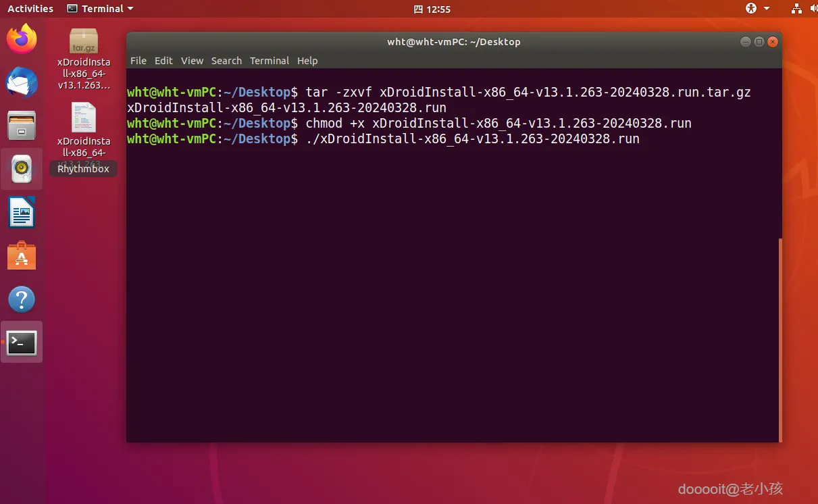Click the tar -zxvf command line

pyautogui.click(x=439, y=92)
